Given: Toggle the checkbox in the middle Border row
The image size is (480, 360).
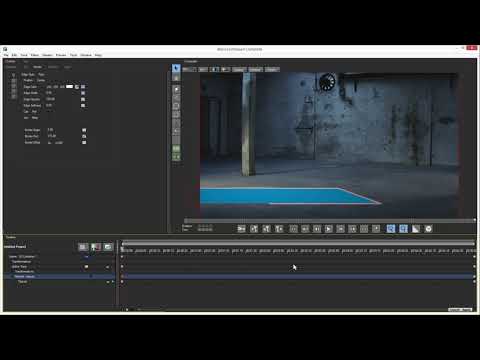Looking at the screenshot, I should (84, 136).
